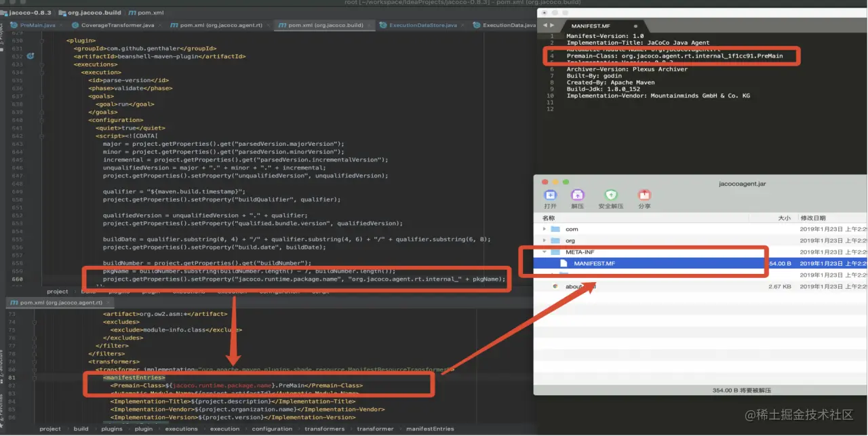Close the MANIFEST.MF tab in text editor
The width and height of the screenshot is (868, 436).
tap(634, 26)
